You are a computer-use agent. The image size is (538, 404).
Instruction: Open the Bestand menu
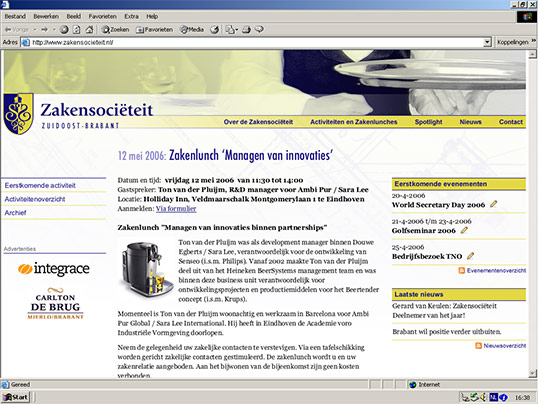pos(15,16)
